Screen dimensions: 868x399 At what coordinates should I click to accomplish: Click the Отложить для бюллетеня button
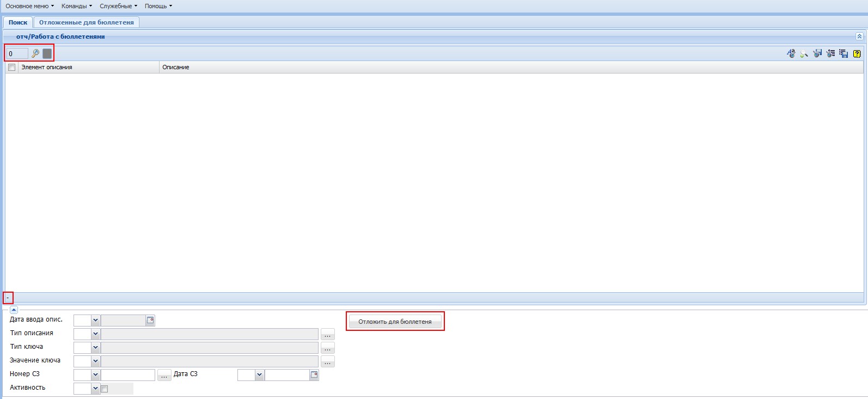(395, 322)
